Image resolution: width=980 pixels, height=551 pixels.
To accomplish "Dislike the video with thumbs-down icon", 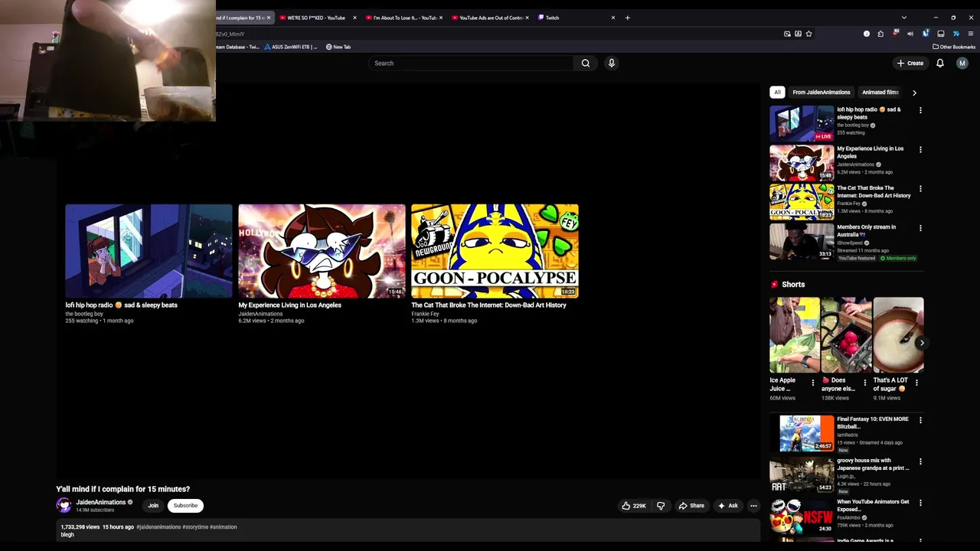I will point(661,505).
